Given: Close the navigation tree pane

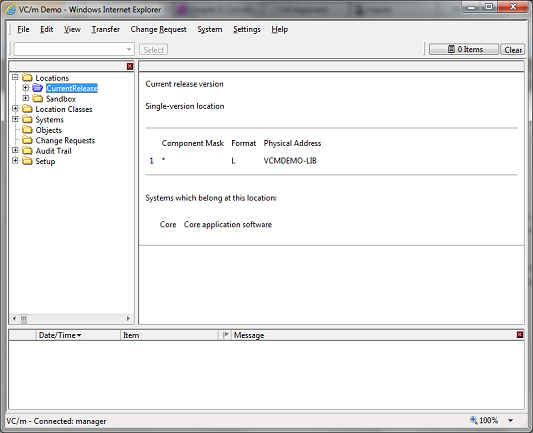Looking at the screenshot, I should click(130, 66).
